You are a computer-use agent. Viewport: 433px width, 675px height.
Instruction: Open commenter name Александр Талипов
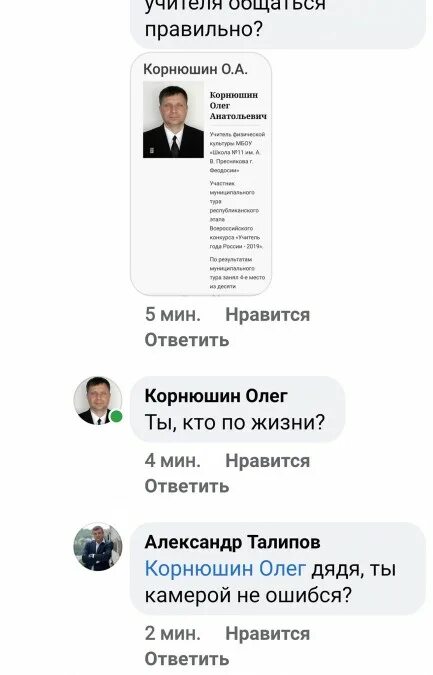click(x=232, y=542)
